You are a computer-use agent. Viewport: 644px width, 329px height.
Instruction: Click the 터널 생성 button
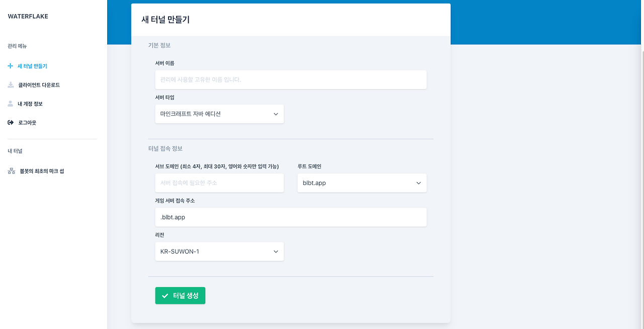[180, 296]
